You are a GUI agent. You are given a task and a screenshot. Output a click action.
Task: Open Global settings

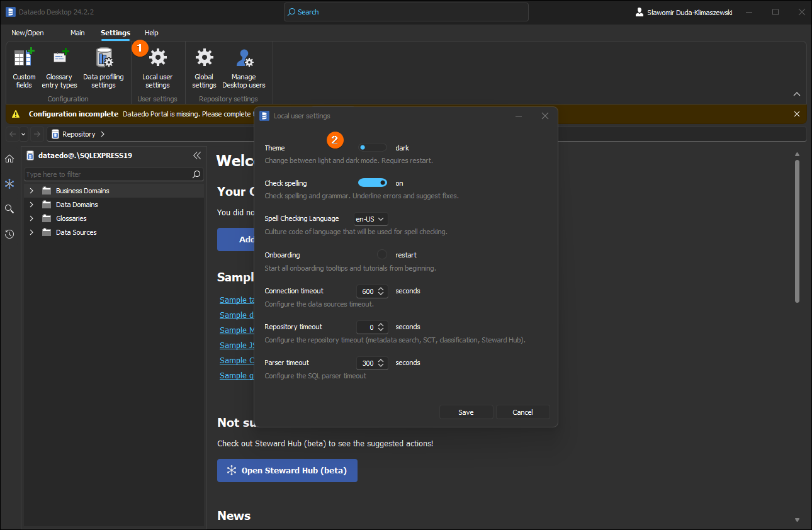point(204,68)
